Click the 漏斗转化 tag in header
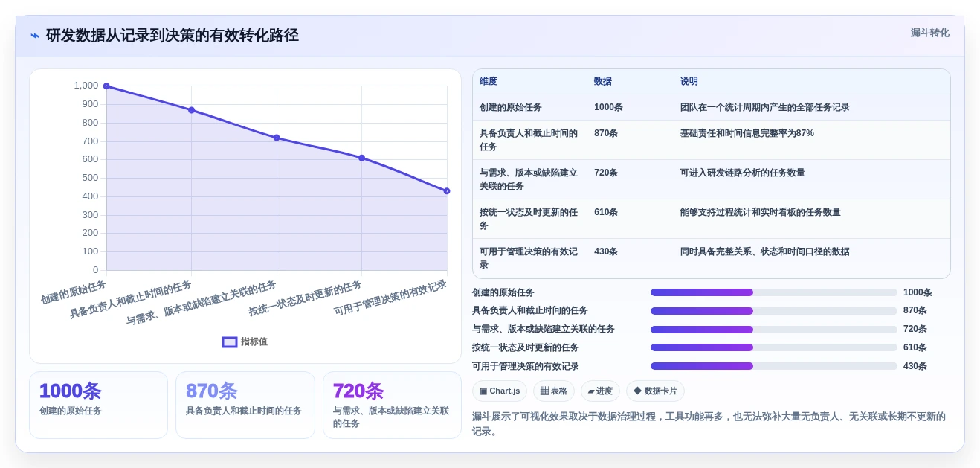Screen dimensions: 980x468 tap(929, 33)
